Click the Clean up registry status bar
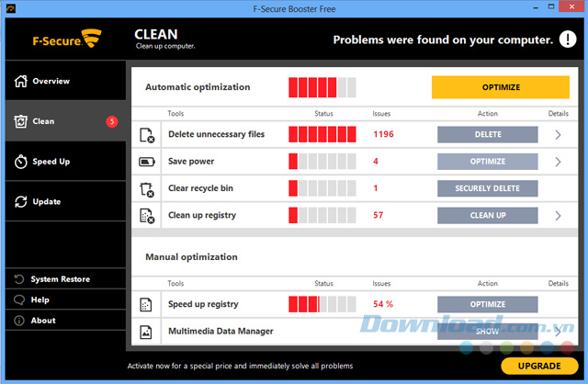This screenshot has height=384, width=588. click(x=322, y=215)
